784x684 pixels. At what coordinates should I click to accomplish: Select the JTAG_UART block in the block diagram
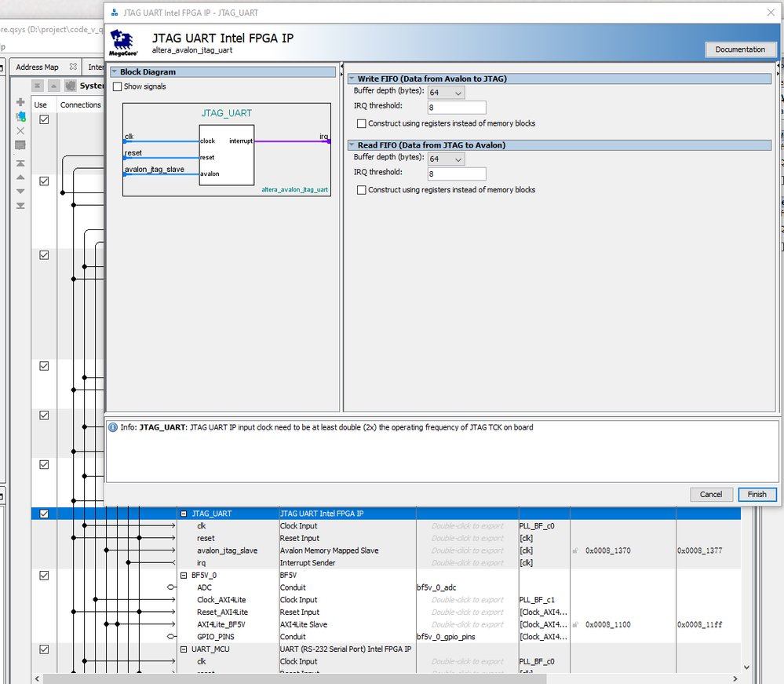pyautogui.click(x=227, y=155)
